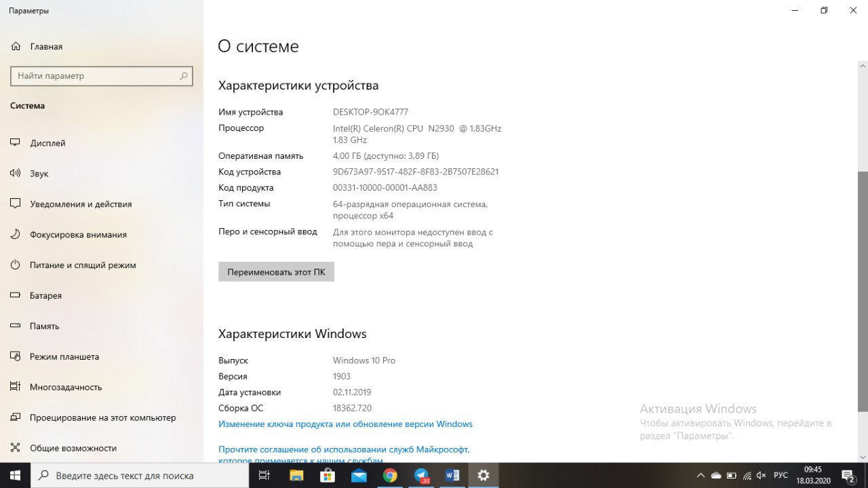Viewport: 868px width, 488px height.
Task: Click the 4,00 ГБ memory value
Action: click(x=386, y=156)
